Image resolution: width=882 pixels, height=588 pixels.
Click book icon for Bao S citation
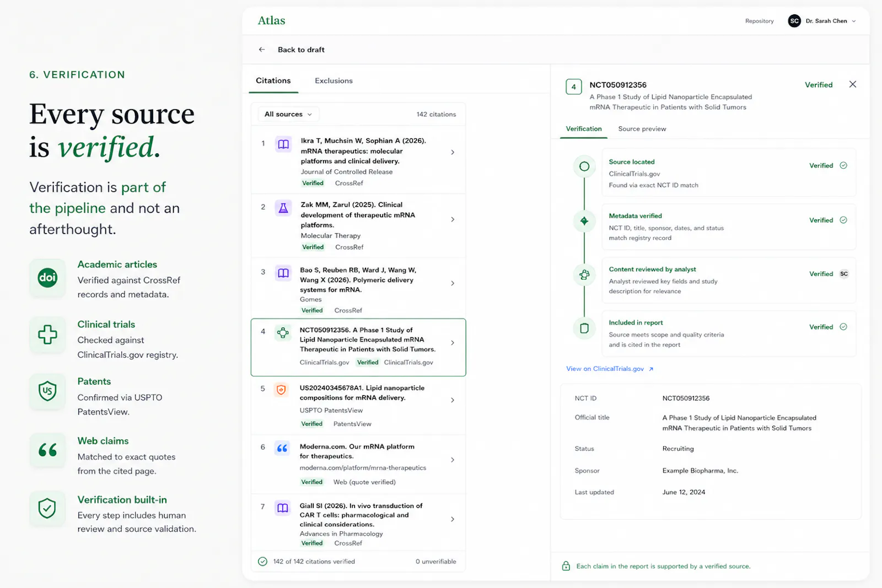pos(283,273)
